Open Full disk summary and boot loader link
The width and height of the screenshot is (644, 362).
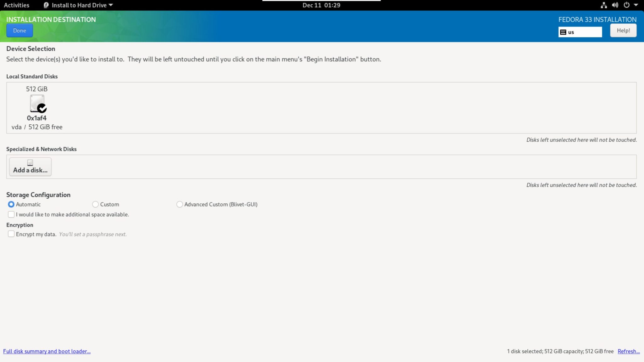pos(47,351)
